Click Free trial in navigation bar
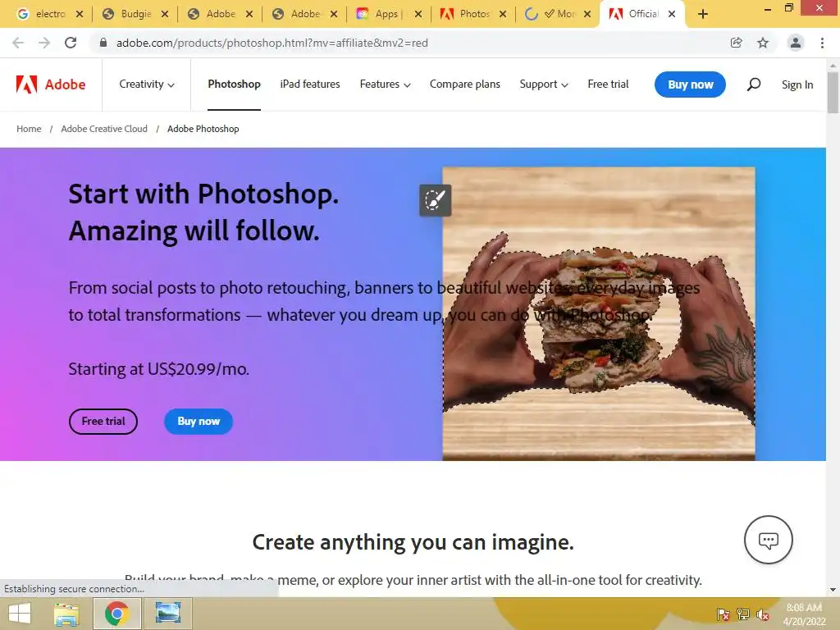Viewport: 840px width, 630px height. click(x=608, y=84)
